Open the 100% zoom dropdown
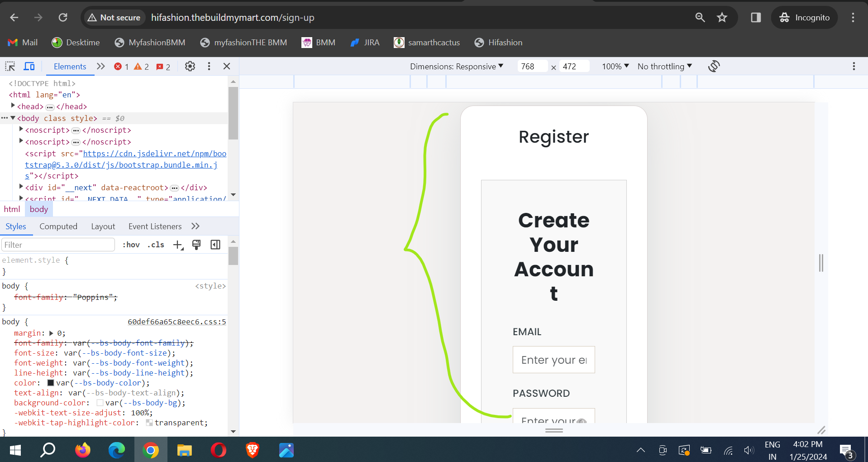 615,67
